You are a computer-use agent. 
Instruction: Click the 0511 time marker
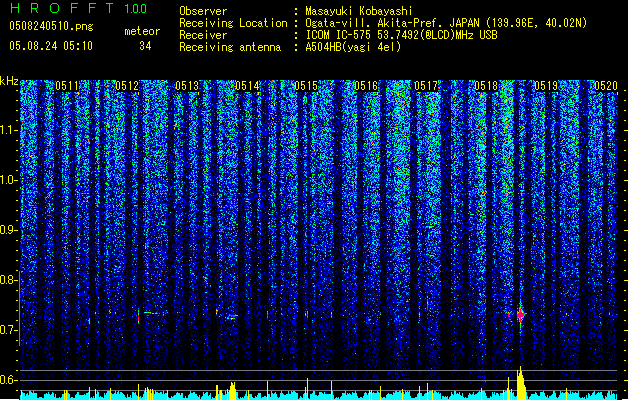click(x=67, y=86)
